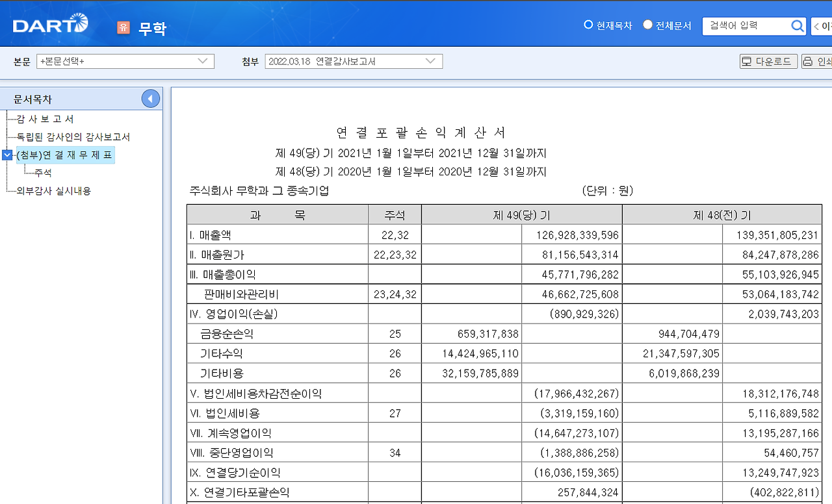Viewport: 832px width, 504px height.
Task: Select (첨부)연결재무제표 tree item
Action: (65, 155)
